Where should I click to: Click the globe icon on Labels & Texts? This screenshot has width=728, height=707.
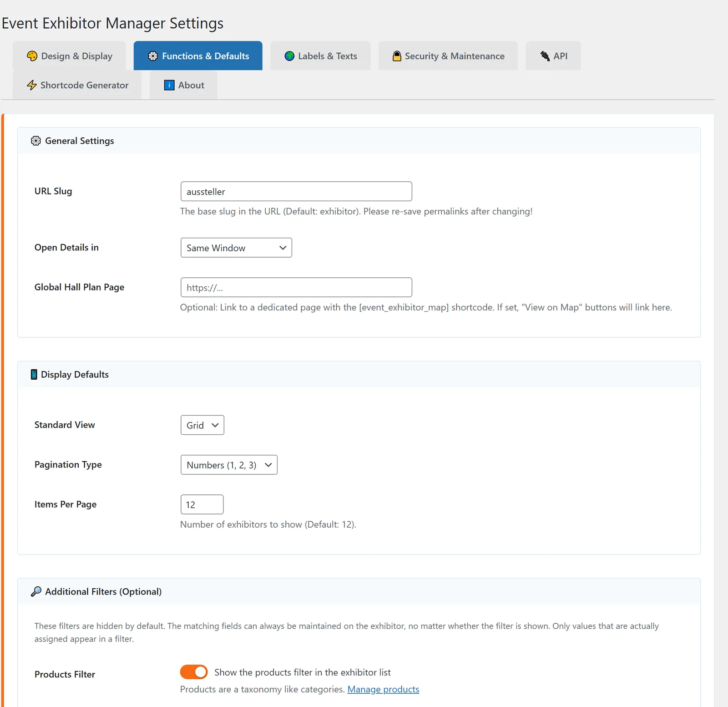coord(289,56)
